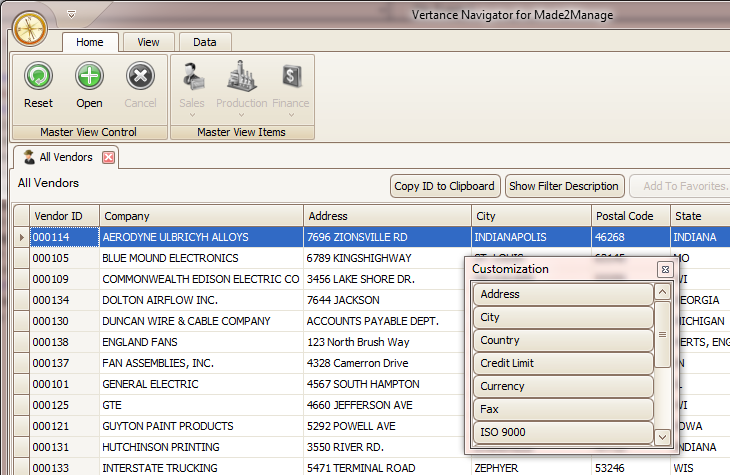
Task: Click the Customization list scroll up arrow
Action: click(x=662, y=292)
